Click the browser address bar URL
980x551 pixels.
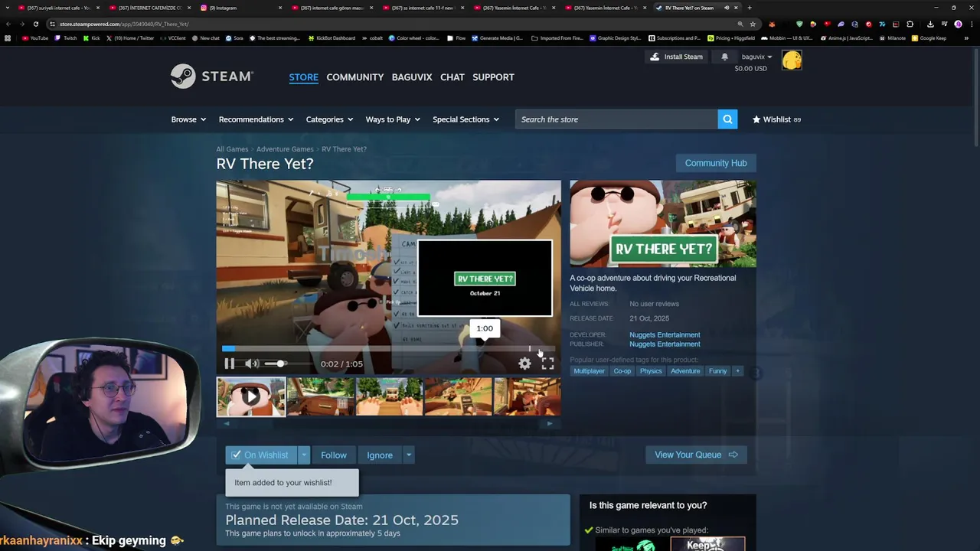124,24
